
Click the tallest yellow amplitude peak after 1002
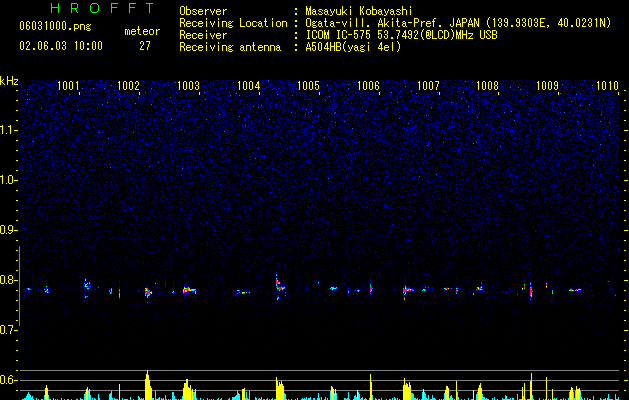[x=148, y=385]
